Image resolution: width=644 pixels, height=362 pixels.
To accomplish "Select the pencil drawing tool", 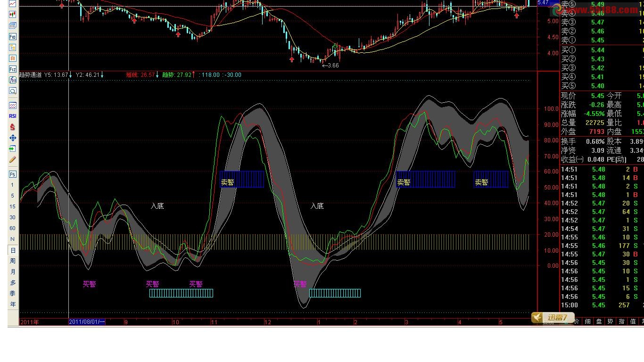I will point(13,160).
